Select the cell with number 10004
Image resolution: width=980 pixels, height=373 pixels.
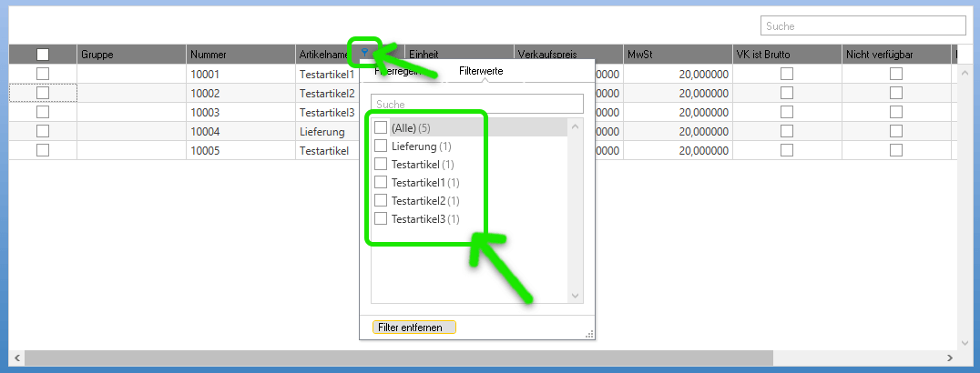(x=240, y=131)
